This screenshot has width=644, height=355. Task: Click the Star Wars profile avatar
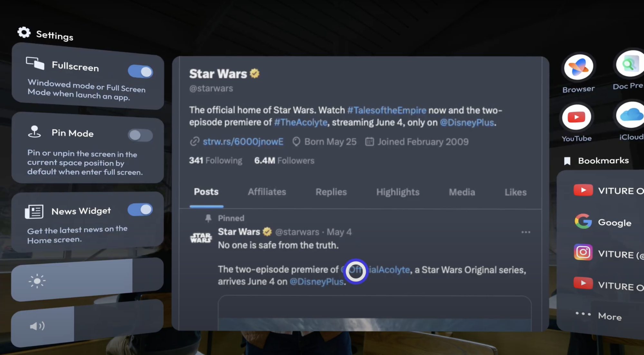click(201, 238)
